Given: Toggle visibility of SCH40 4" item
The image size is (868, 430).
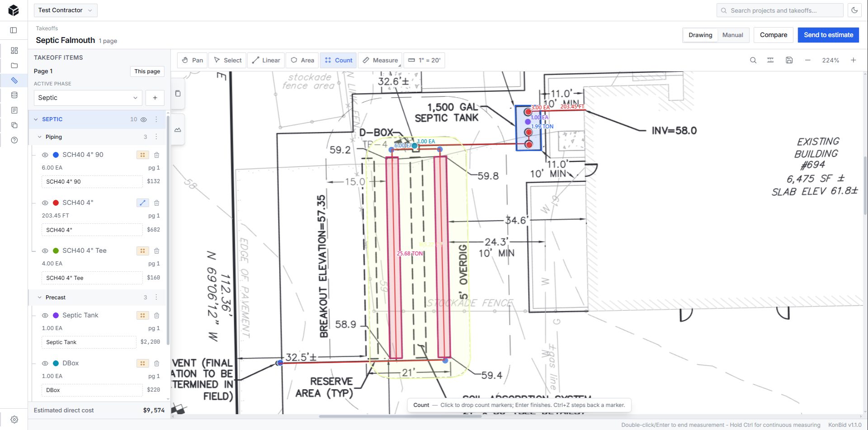Looking at the screenshot, I should [45, 203].
